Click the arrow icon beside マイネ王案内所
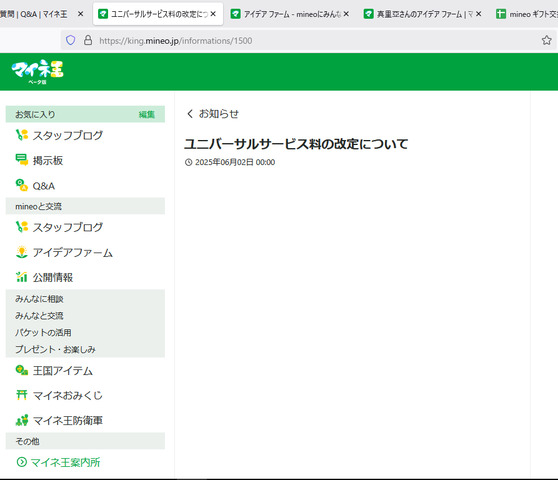The height and width of the screenshot is (480, 558). point(22,462)
